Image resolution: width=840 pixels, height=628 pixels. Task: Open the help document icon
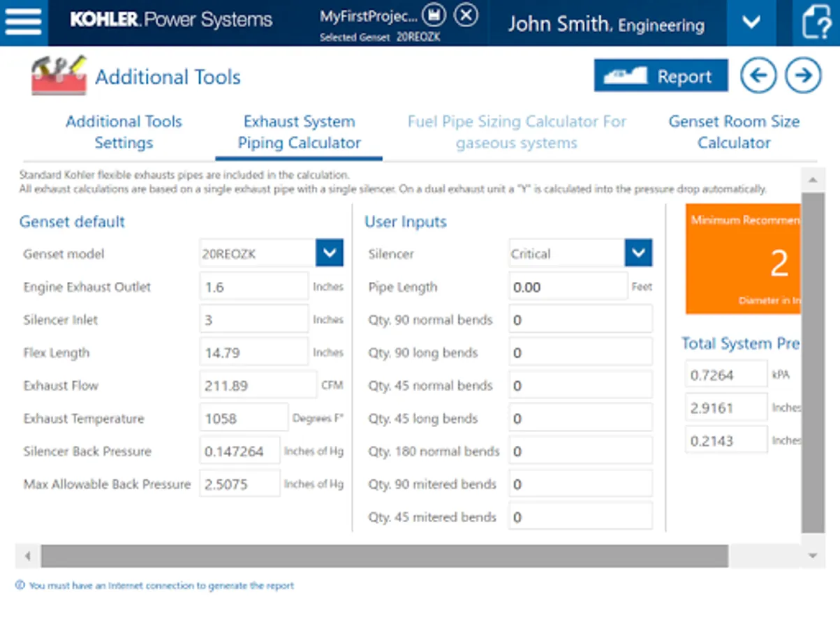(x=816, y=22)
